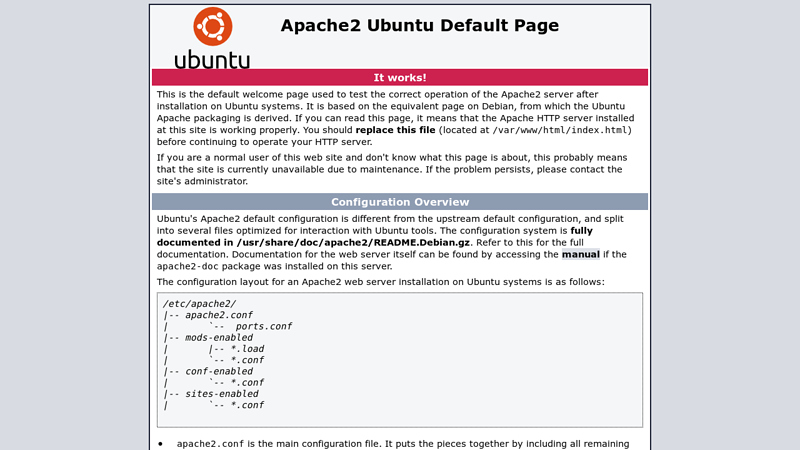Click ports.conf in the config tree
The height and width of the screenshot is (450, 800).
264,326
